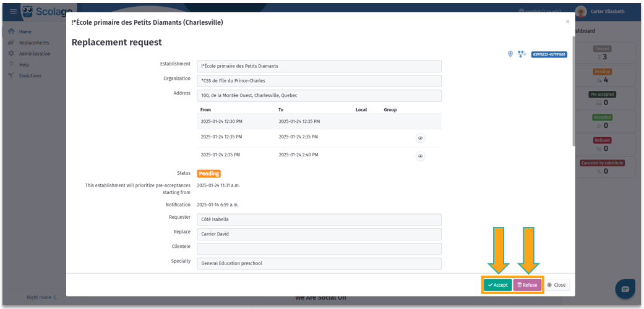Click the blue request ID badge
This screenshot has height=309, width=644.
pyautogui.click(x=549, y=54)
